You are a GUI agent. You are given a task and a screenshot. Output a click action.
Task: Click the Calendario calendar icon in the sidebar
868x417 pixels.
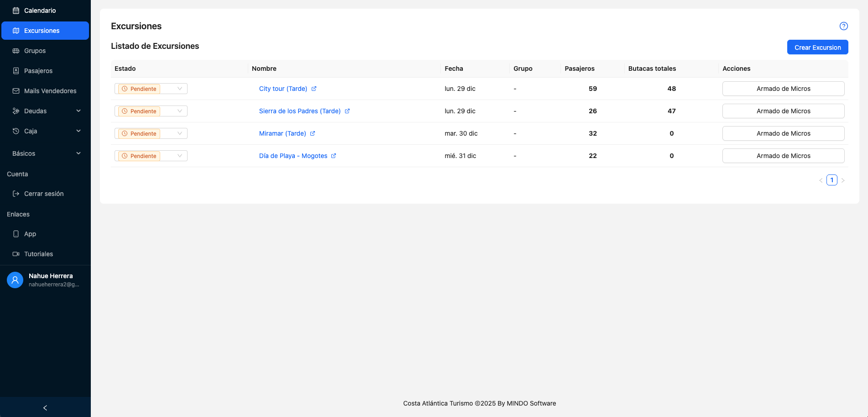coord(16,11)
